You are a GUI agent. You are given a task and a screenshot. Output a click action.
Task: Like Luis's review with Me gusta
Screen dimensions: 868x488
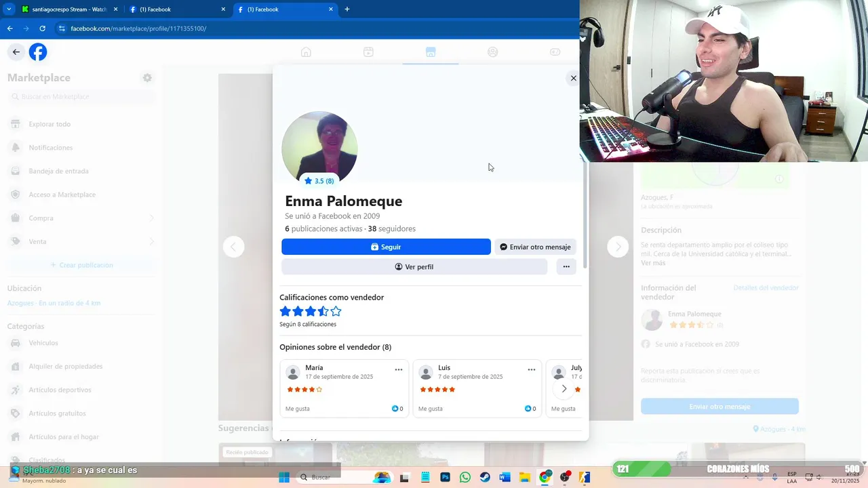[x=431, y=409]
